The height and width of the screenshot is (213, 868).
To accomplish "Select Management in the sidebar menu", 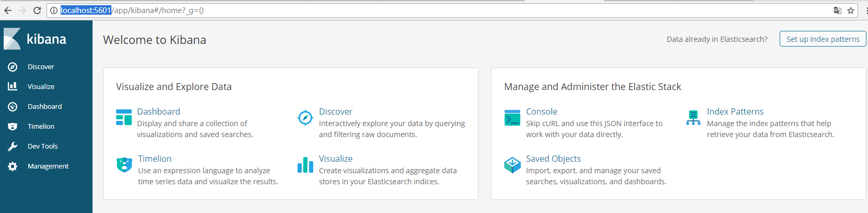I will tap(48, 166).
